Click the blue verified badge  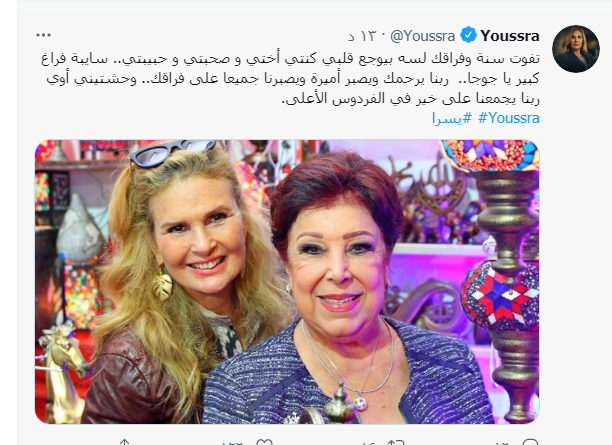tap(468, 35)
